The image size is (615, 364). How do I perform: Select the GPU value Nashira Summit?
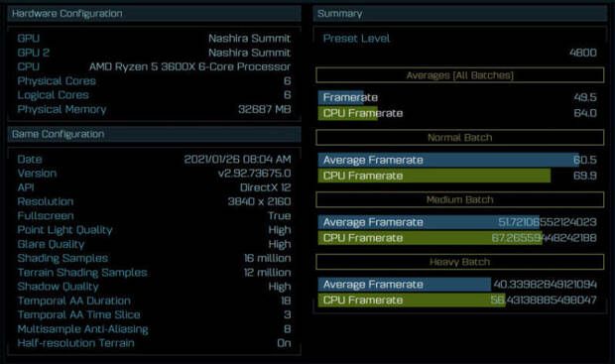pos(249,39)
